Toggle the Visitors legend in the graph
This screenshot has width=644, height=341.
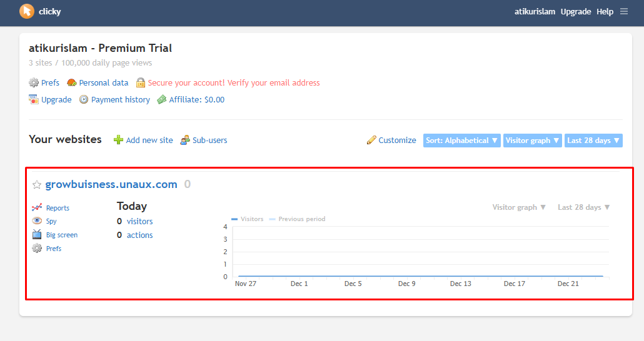click(x=247, y=219)
